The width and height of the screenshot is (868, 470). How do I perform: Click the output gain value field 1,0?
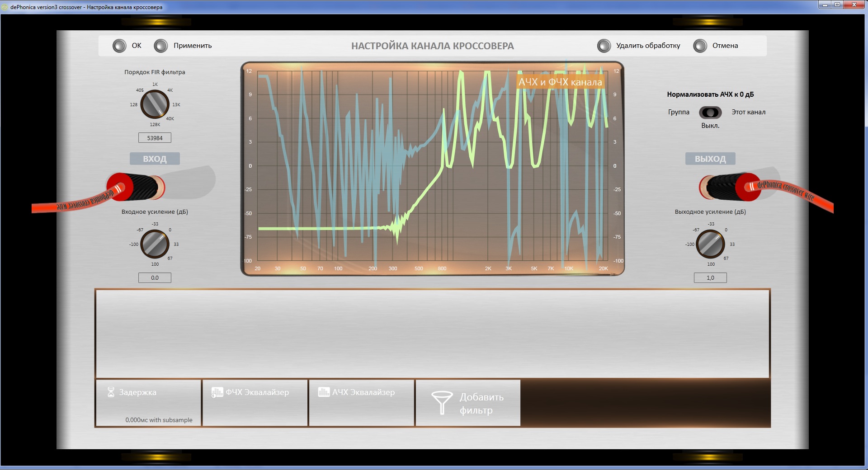point(710,277)
